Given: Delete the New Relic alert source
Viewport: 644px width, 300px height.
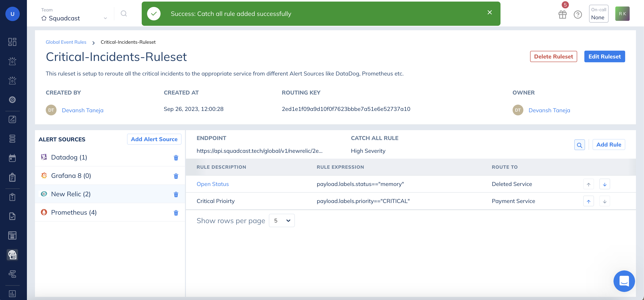Looking at the screenshot, I should [x=176, y=195].
